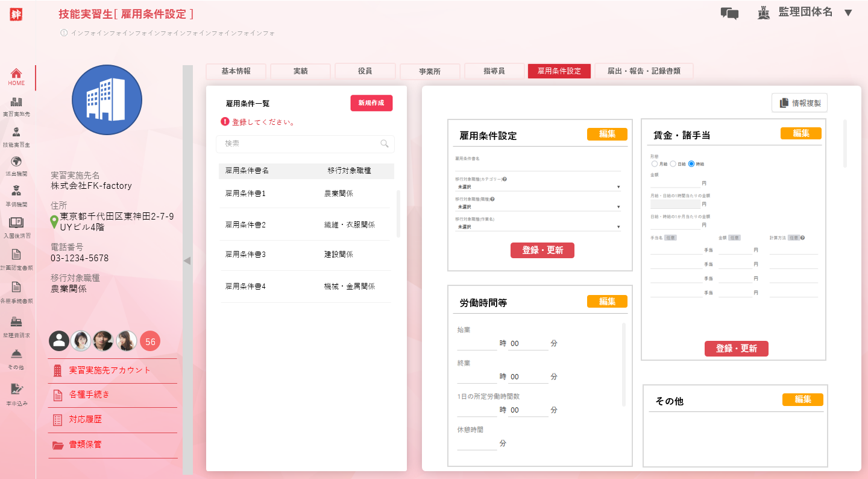Screen dimensions: 868x479
Task: Switch to the 基本情報 tab
Action: tap(236, 71)
